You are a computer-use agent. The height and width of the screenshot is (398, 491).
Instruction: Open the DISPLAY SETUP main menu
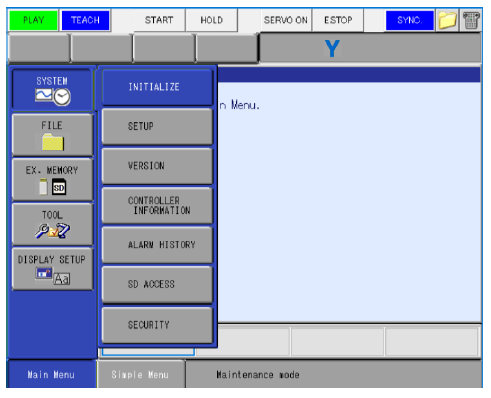point(53,269)
